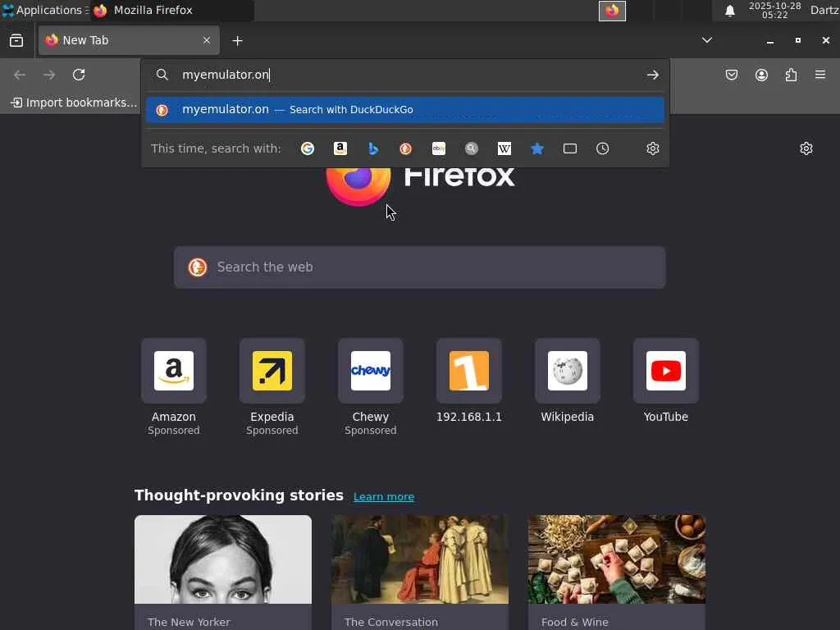840x630 pixels.
Task: Search this time with eBay
Action: [439, 148]
